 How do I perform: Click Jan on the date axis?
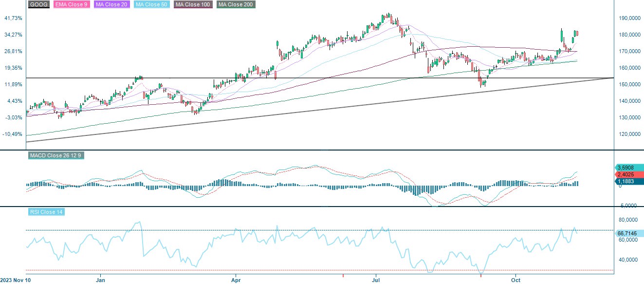tap(100, 281)
